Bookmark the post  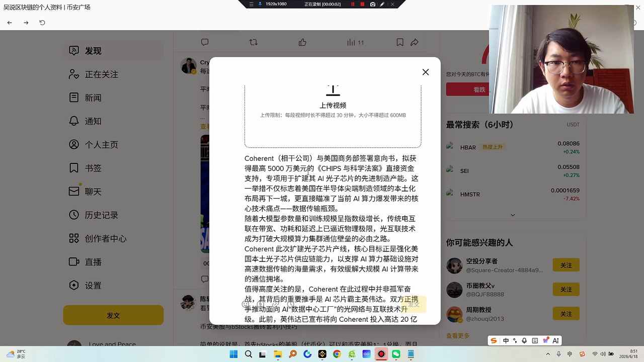400,43
